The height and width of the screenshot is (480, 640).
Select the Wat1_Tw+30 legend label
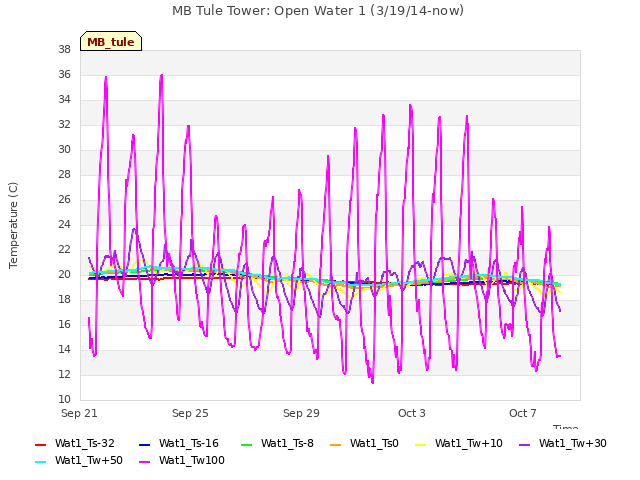(x=573, y=443)
